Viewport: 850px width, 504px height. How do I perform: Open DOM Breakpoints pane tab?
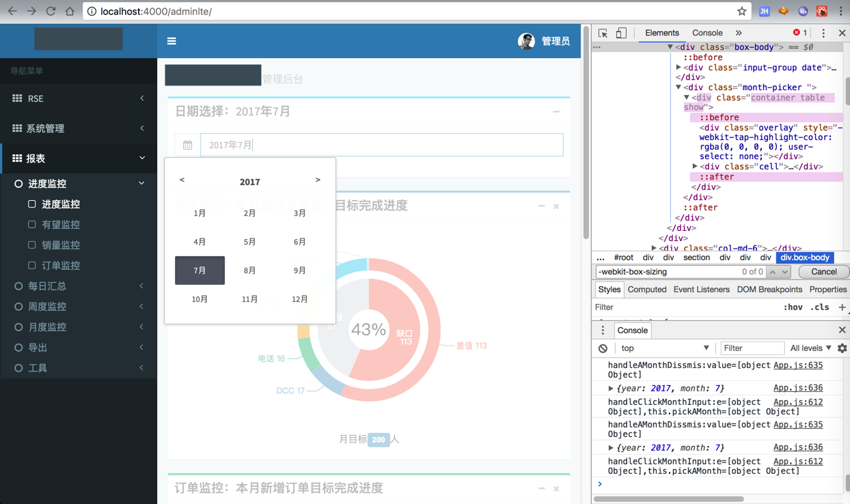(769, 290)
